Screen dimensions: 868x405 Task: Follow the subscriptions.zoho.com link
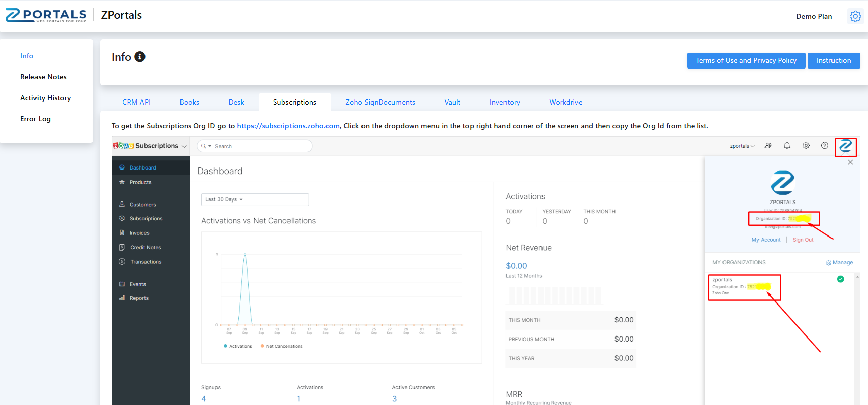(288, 126)
